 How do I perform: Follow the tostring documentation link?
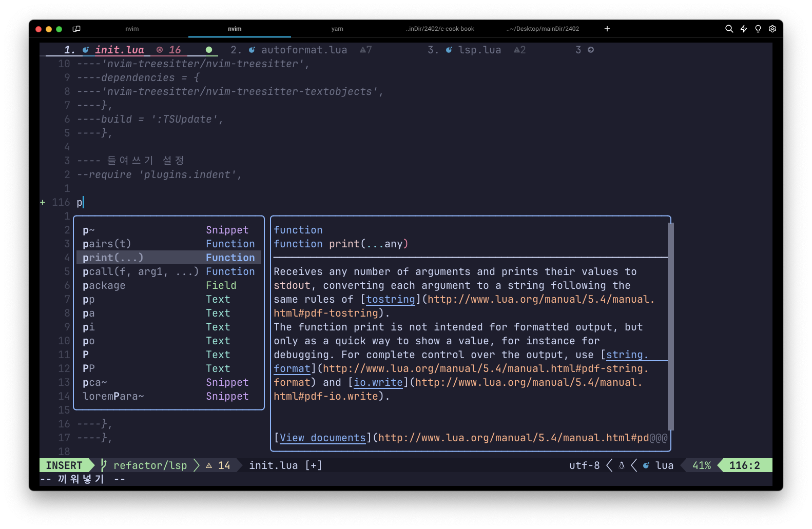pyautogui.click(x=390, y=299)
